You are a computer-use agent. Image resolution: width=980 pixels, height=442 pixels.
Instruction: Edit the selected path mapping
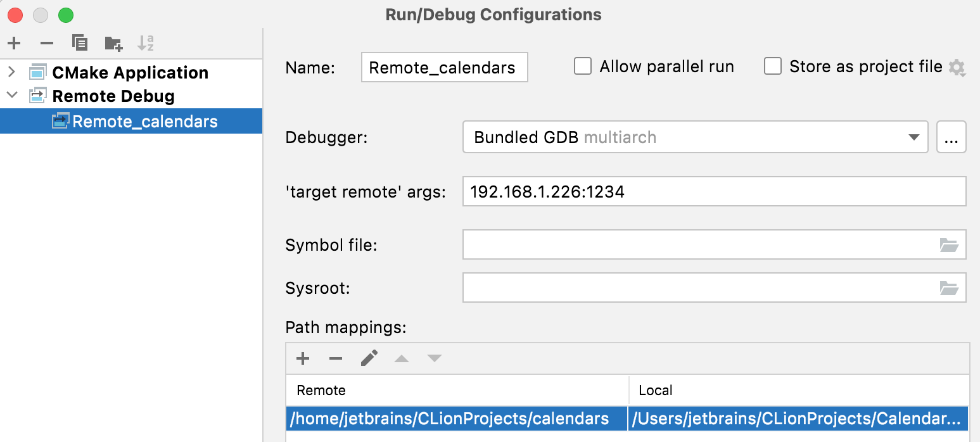pos(369,358)
